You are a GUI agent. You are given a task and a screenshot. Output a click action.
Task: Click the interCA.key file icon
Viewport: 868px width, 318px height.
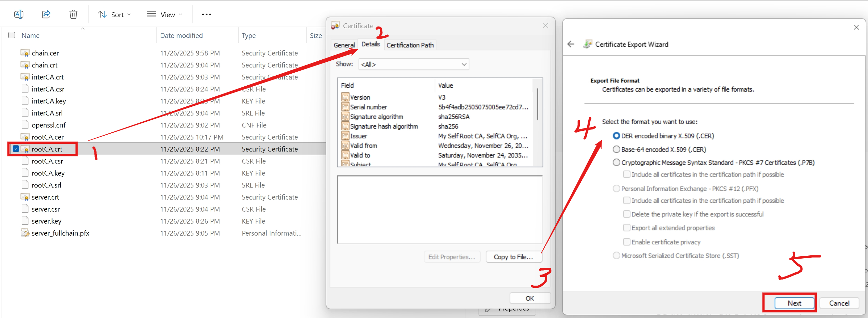coord(25,101)
